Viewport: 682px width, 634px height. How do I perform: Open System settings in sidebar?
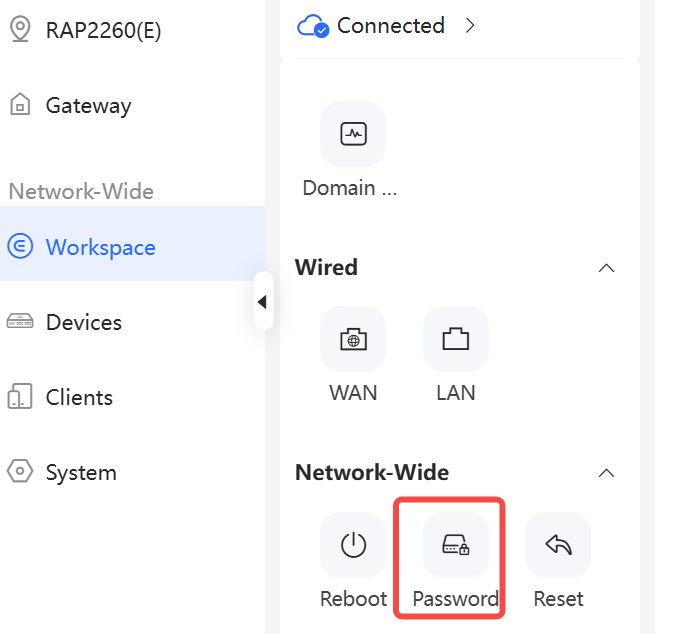click(x=80, y=472)
